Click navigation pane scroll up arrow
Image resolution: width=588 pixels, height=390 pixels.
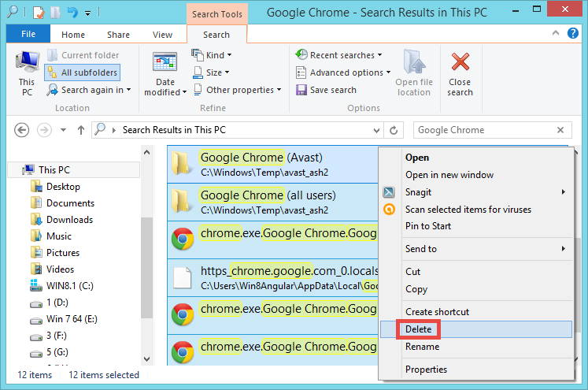point(147,152)
